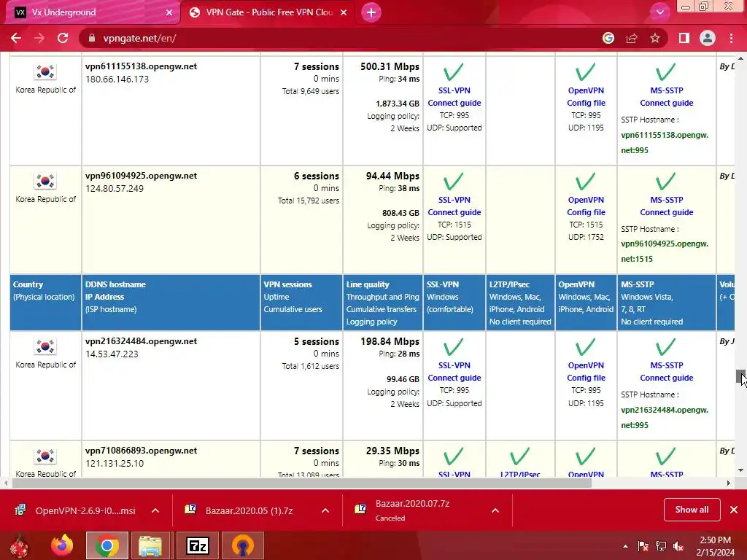The height and width of the screenshot is (560, 747).
Task: Select hostname vpn216324484.opengw.net
Action: click(x=141, y=341)
